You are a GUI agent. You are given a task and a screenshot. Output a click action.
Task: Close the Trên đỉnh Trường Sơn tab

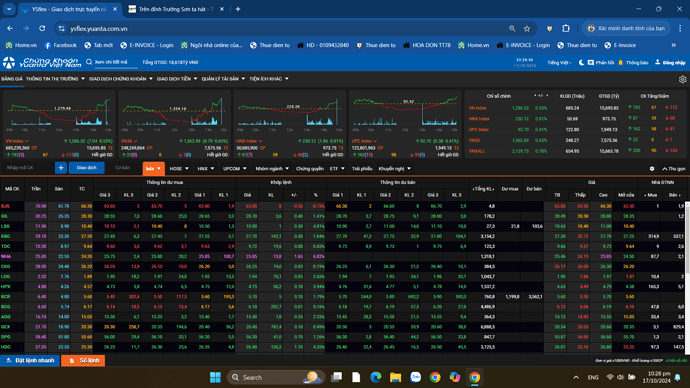[x=222, y=9]
